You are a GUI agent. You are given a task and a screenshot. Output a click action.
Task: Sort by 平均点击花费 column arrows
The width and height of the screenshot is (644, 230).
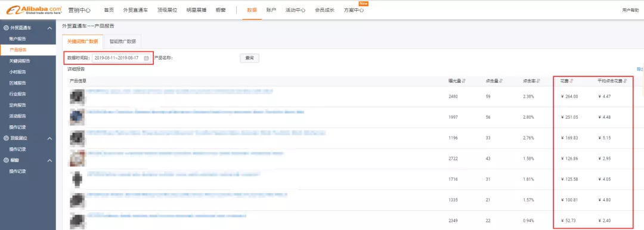[x=625, y=81]
